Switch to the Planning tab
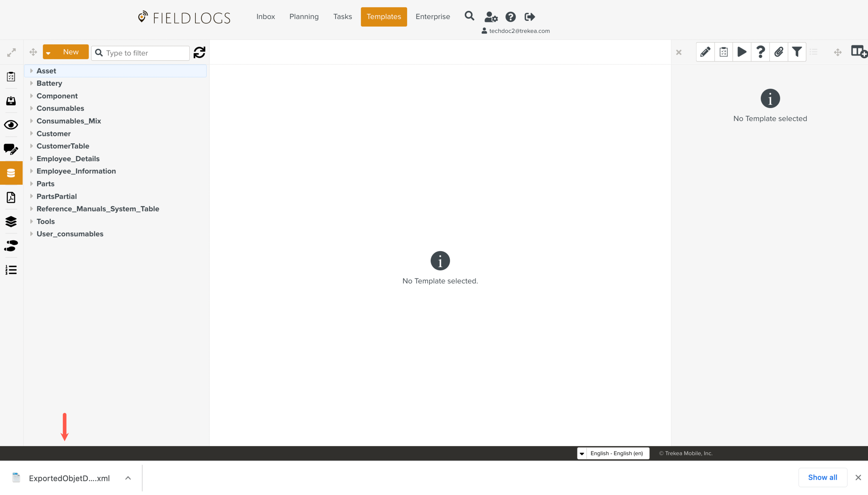 pos(304,16)
